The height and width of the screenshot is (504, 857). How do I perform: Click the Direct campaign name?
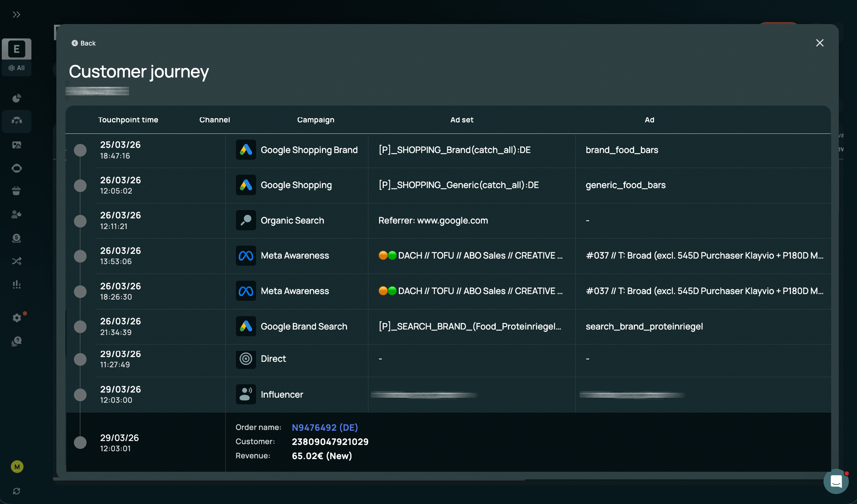[x=274, y=358]
